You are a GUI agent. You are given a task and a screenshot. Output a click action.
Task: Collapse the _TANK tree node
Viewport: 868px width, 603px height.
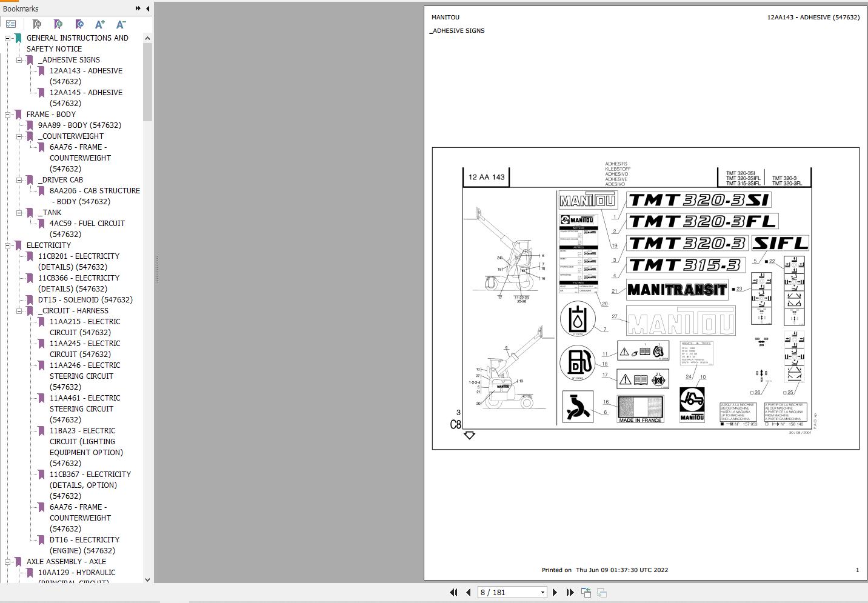click(19, 213)
